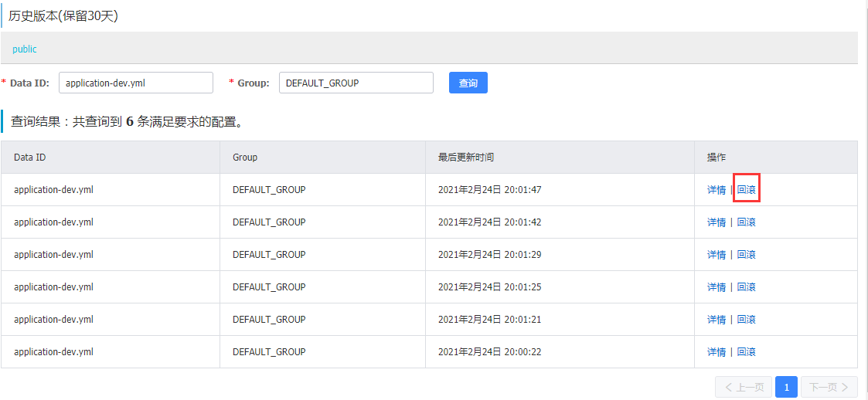Click 回滚 on the 20:01:21 row

click(747, 320)
